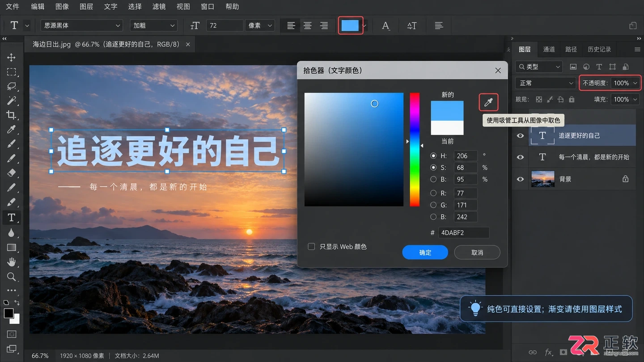Image resolution: width=644 pixels, height=362 pixels.
Task: Select the H hue radio button
Action: click(433, 156)
